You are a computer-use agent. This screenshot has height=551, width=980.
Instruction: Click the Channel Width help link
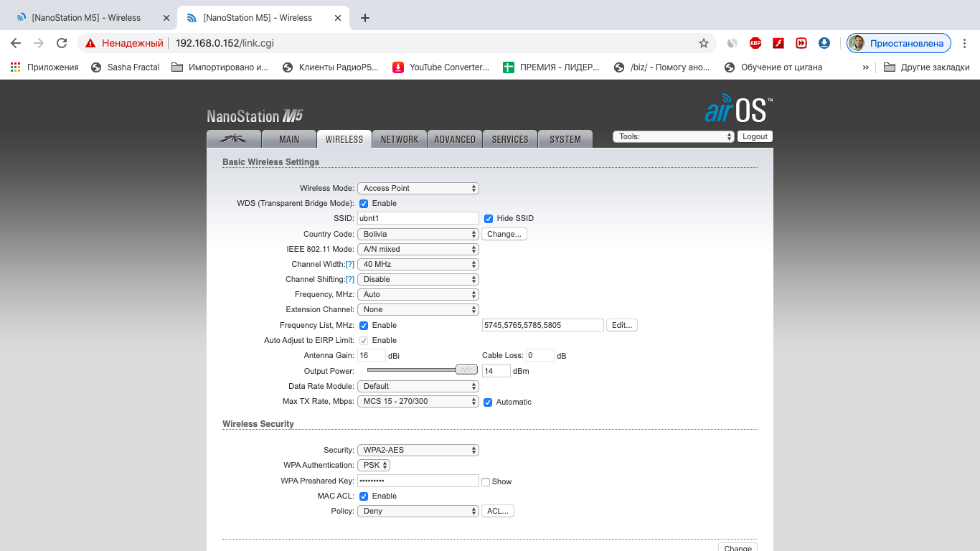click(x=350, y=265)
